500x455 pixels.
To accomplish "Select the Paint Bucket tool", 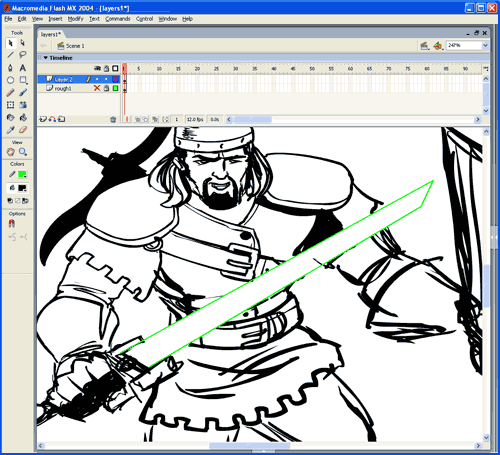I will (x=23, y=117).
